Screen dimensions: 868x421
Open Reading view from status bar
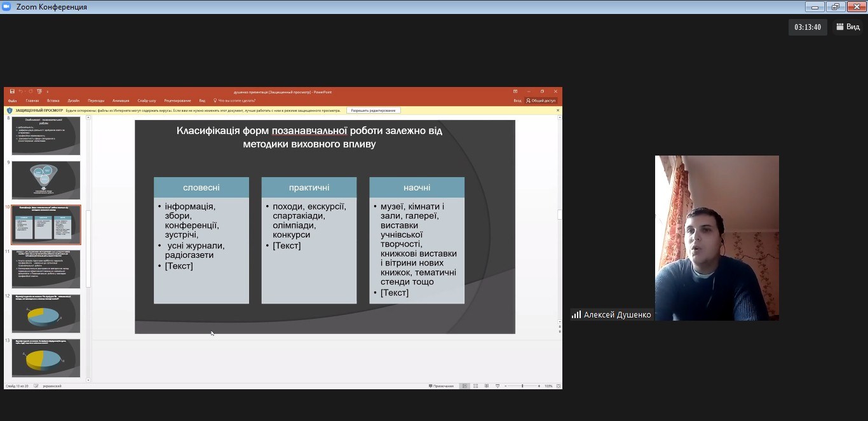coord(486,386)
